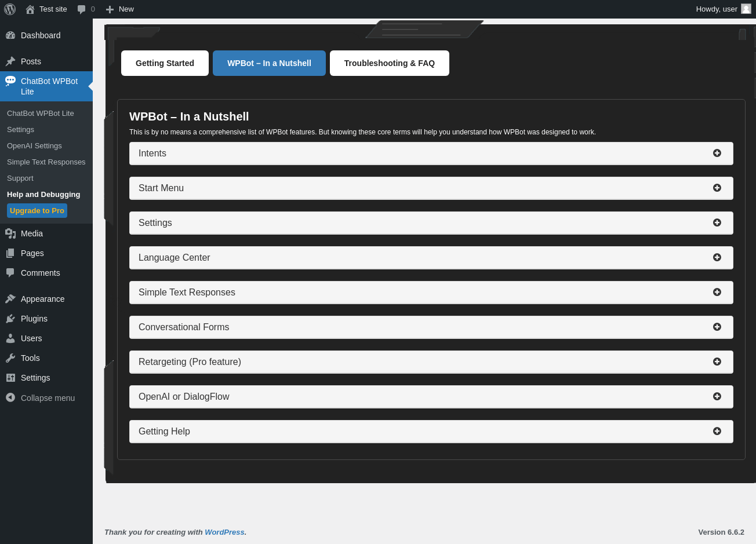The image size is (756, 544).
Task: Open Simple Text Responses submenu item
Action: point(46,162)
